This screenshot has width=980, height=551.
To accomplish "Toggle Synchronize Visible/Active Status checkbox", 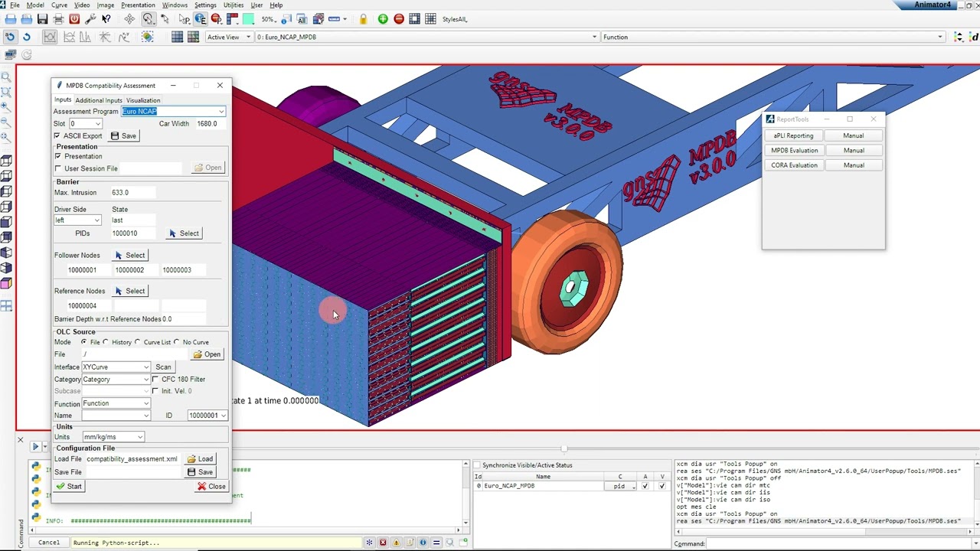I will pos(476,465).
